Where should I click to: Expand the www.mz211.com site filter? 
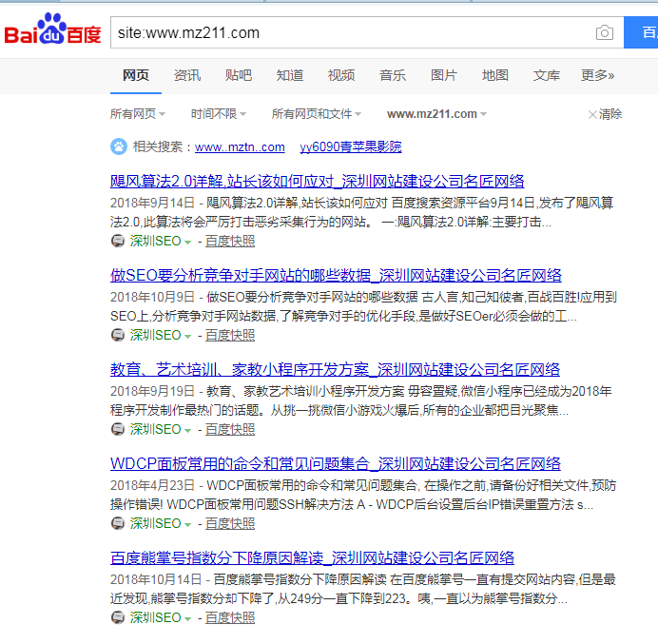tap(436, 114)
